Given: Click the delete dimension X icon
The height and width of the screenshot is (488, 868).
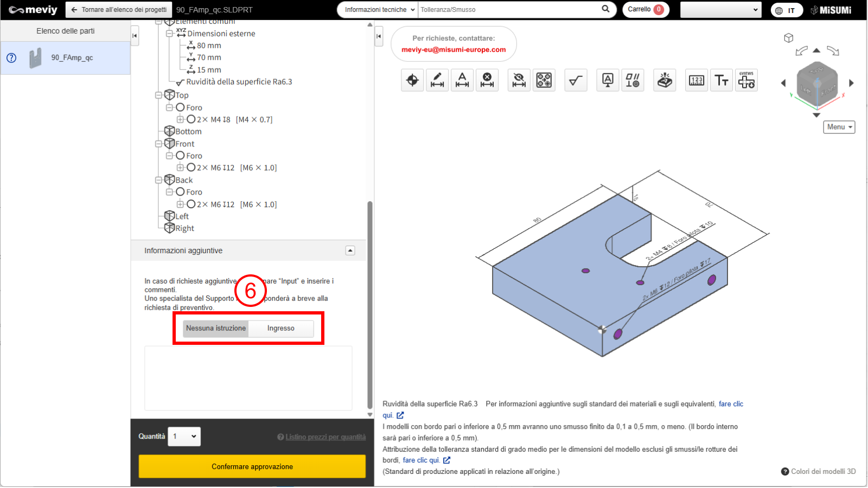Looking at the screenshot, I should [x=487, y=81].
